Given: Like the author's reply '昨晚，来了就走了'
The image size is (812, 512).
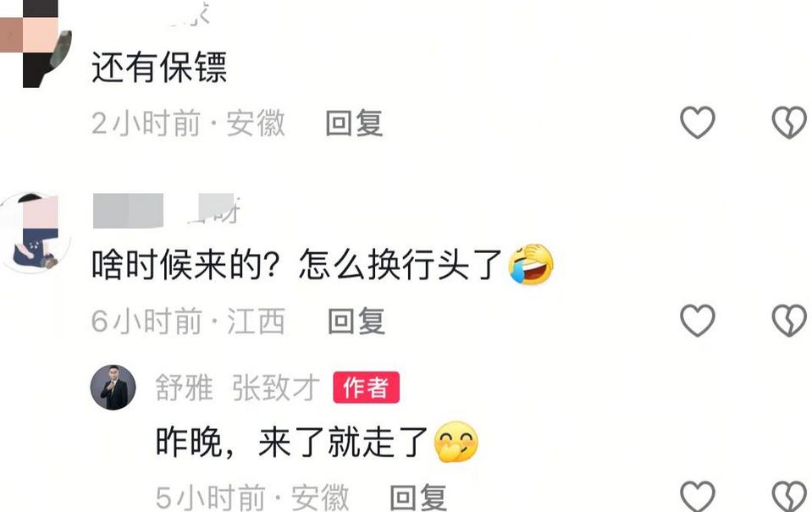Looking at the screenshot, I should 698,497.
